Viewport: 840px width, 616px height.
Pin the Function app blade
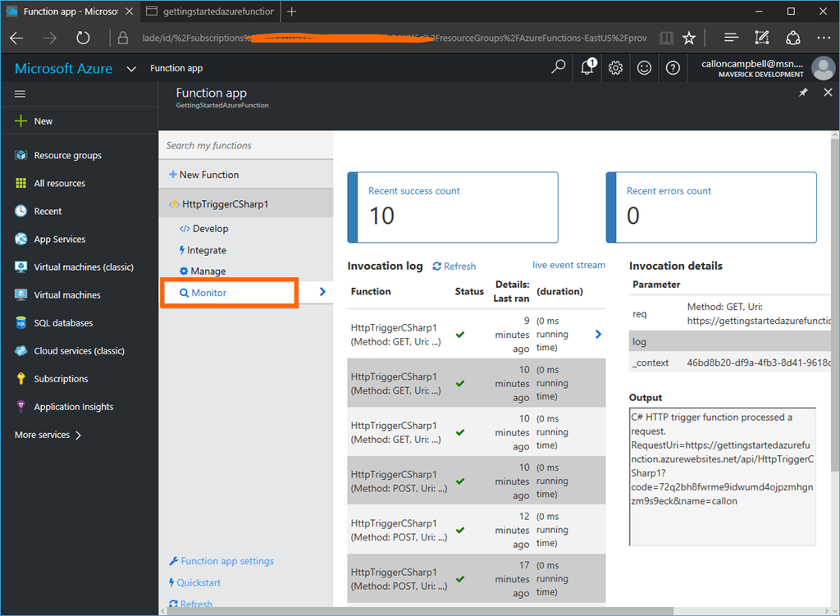pos(803,93)
